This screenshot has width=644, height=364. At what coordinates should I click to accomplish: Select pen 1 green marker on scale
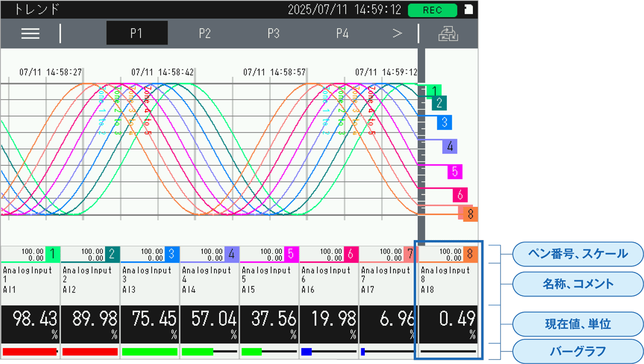(434, 91)
